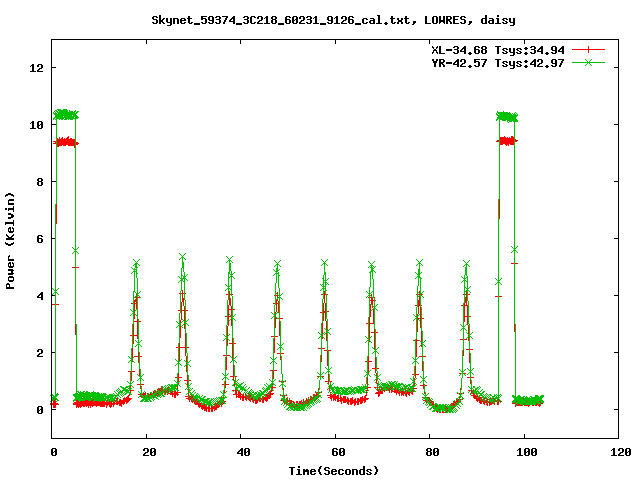Click the y-axis tick label 4
This screenshot has width=640, height=480.
tap(40, 296)
